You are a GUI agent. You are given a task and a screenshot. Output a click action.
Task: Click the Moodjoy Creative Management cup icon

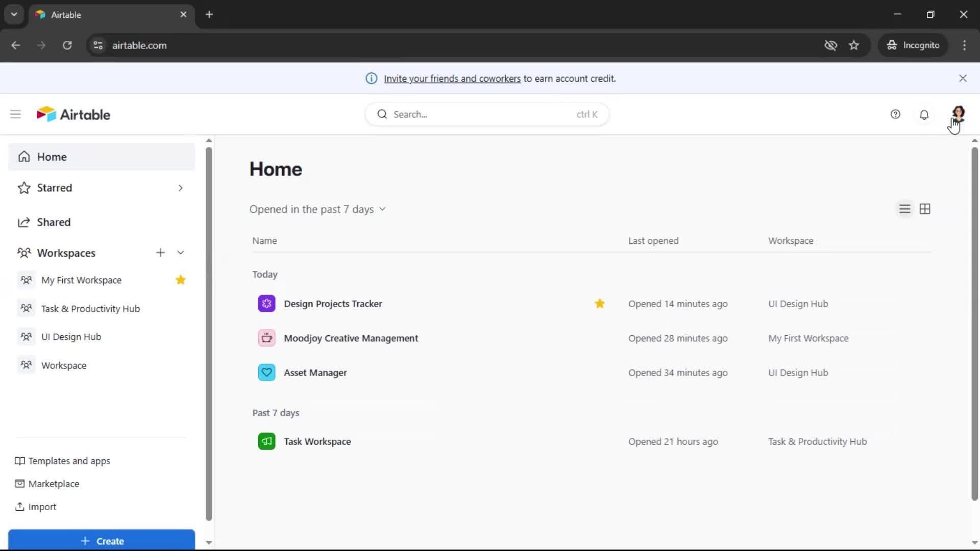click(x=266, y=338)
